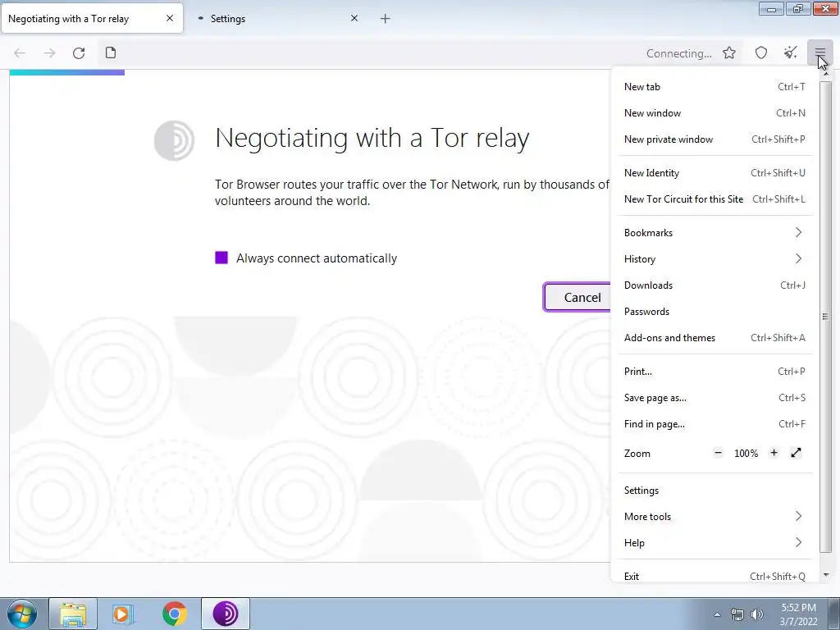Image resolution: width=840 pixels, height=630 pixels.
Task: Open the Windows Start menu
Action: [22, 614]
